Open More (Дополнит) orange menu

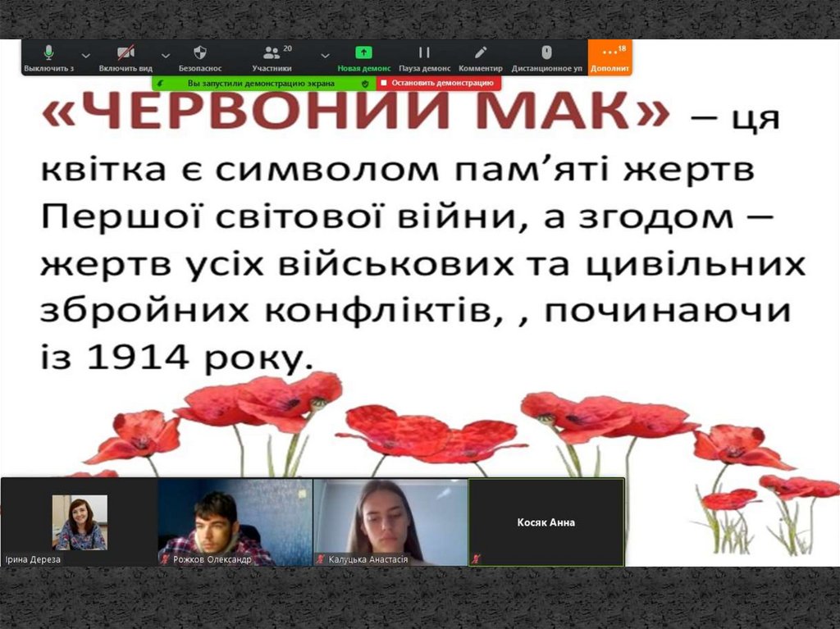coord(609,58)
